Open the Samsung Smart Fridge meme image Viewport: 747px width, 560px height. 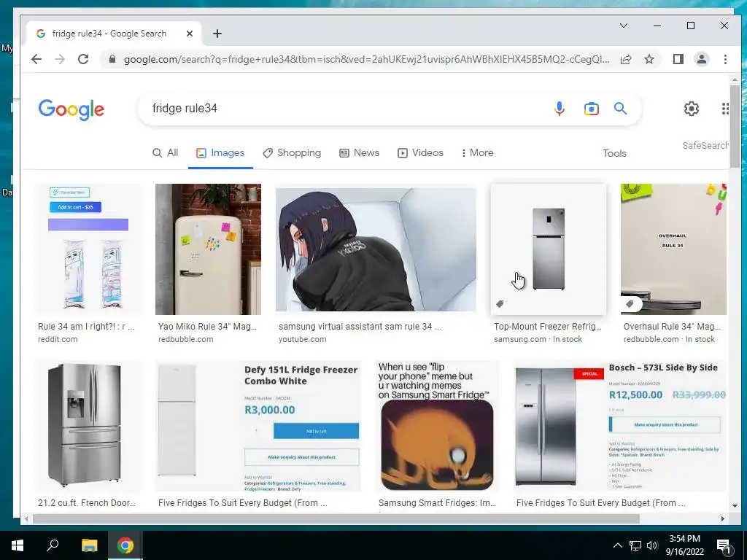[437, 425]
